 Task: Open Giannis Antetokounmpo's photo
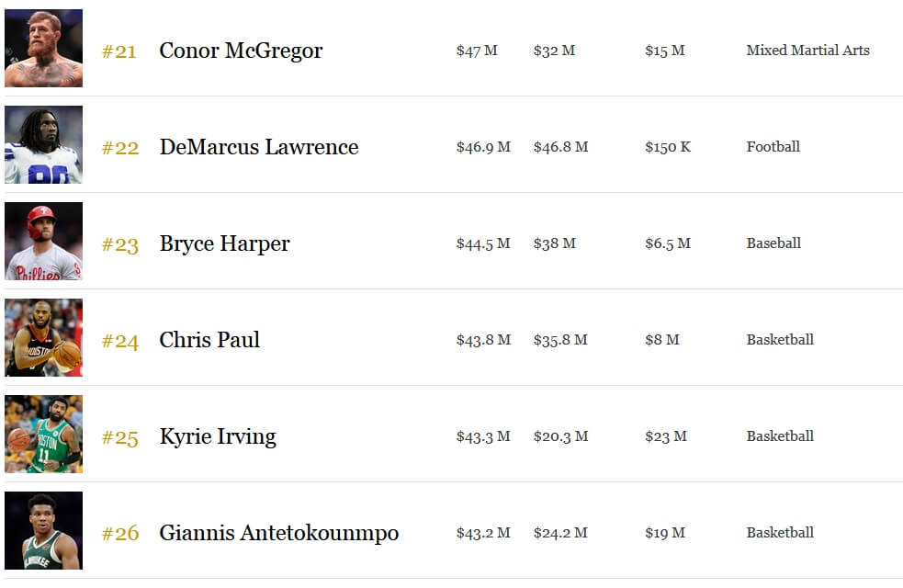[x=44, y=530]
